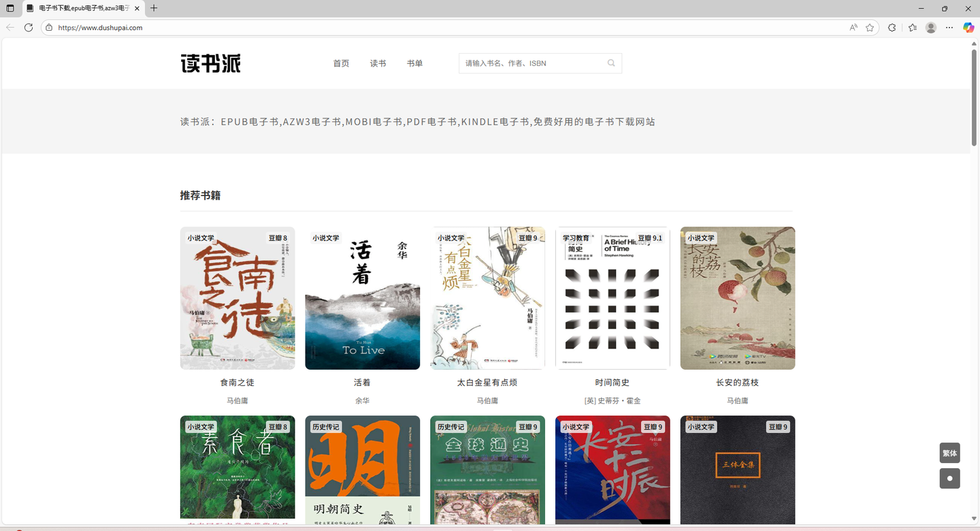Click the 长安的荔枝 title link
This screenshot has height=531, width=980.
[738, 383]
